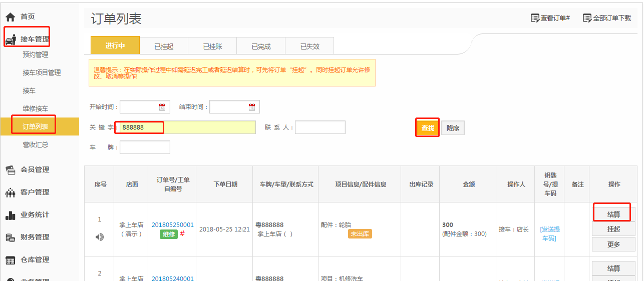The height and width of the screenshot is (281, 644).
Task: Click the home icon beside 首页
Action: (10, 17)
